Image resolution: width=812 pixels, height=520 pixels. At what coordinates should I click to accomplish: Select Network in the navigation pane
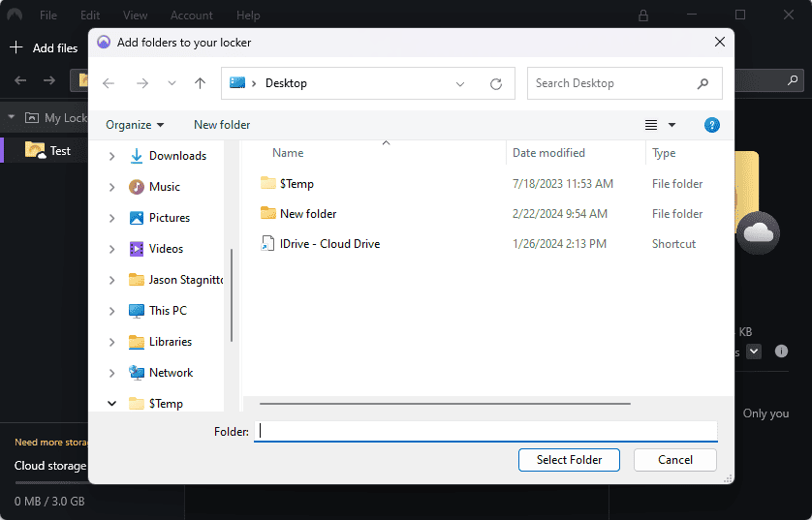161,373
